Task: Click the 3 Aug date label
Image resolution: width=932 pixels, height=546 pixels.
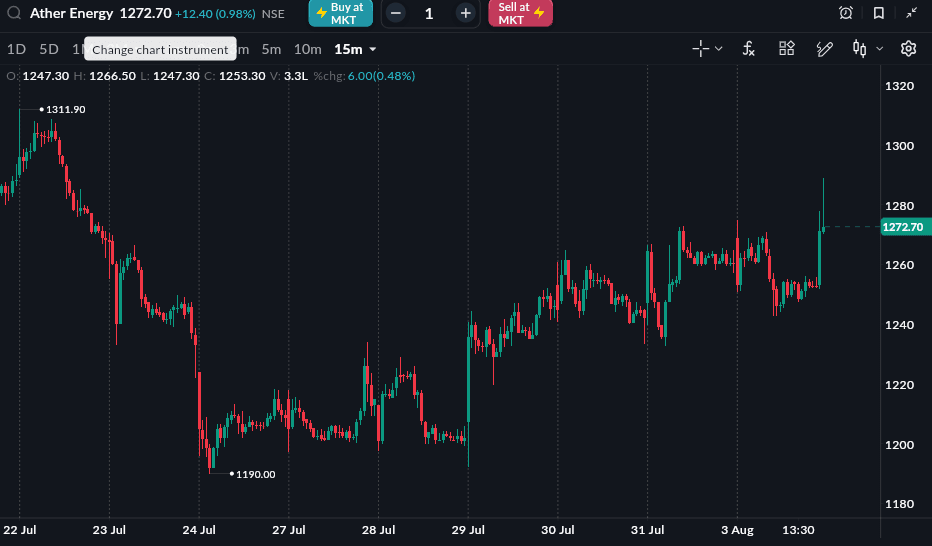Action: pyautogui.click(x=737, y=530)
